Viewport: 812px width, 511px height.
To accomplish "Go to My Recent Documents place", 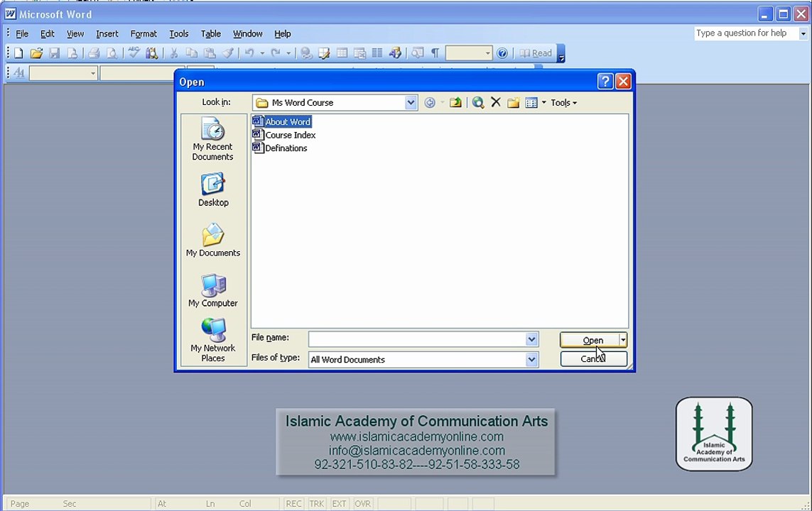I will click(x=213, y=138).
